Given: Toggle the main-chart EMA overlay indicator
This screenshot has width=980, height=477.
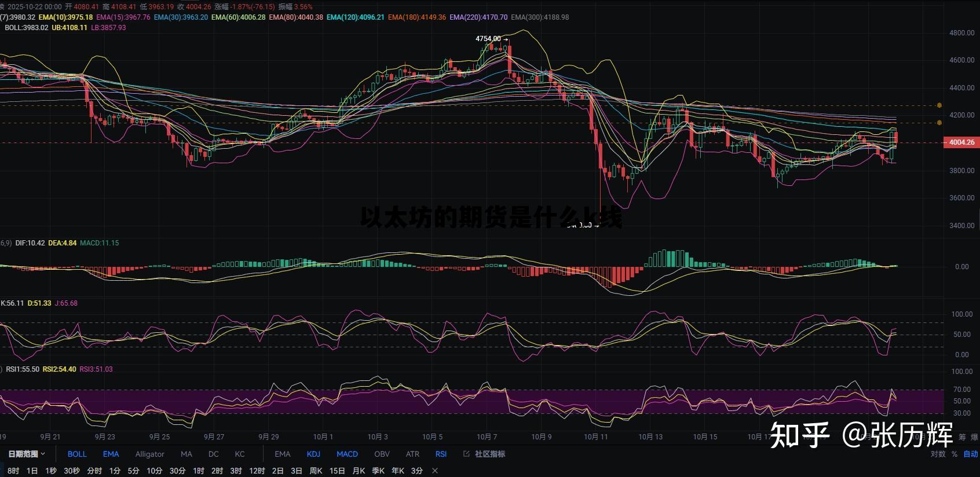Looking at the screenshot, I should coord(111,454).
